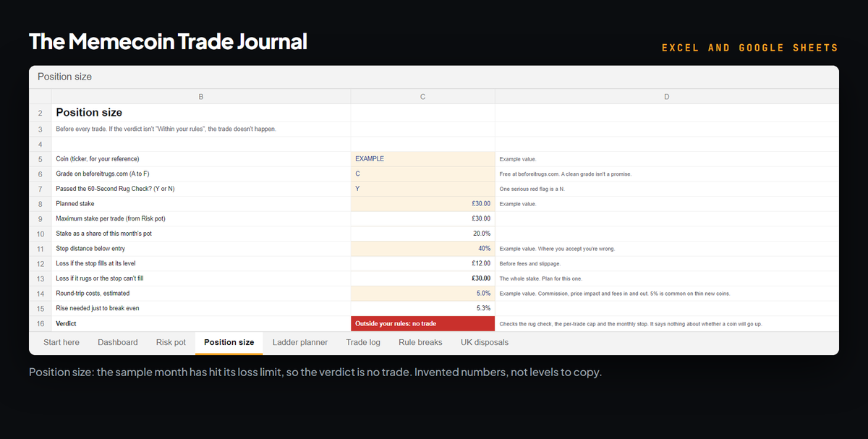Click 'Coin (ticker, for your reference)' label
Image resolution: width=868 pixels, height=439 pixels.
click(x=97, y=158)
